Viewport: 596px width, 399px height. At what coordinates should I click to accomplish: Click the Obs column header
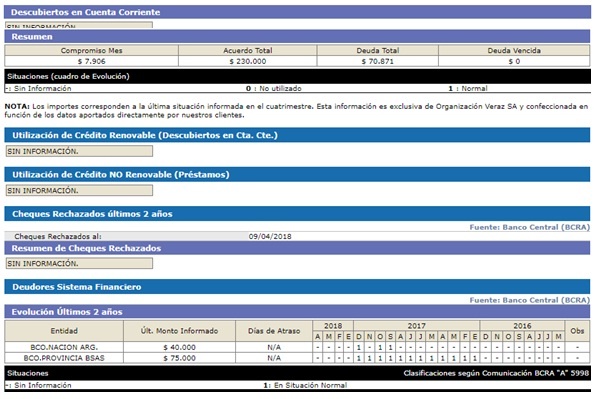[577, 331]
